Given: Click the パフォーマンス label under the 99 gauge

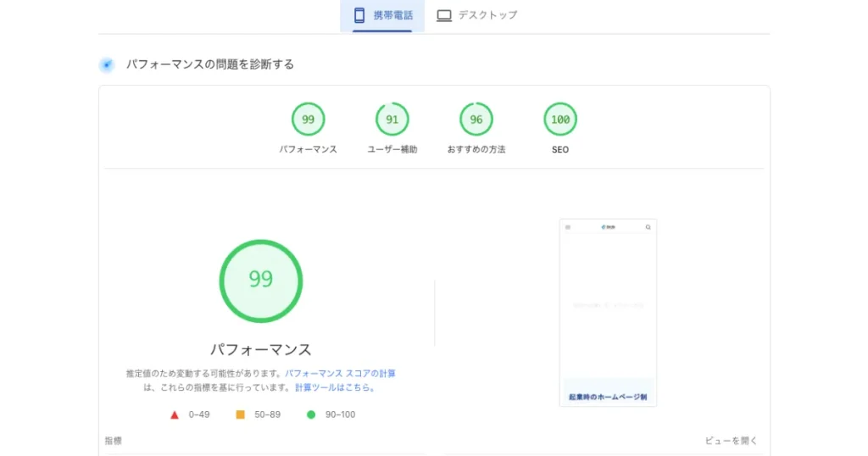Looking at the screenshot, I should pyautogui.click(x=308, y=149).
